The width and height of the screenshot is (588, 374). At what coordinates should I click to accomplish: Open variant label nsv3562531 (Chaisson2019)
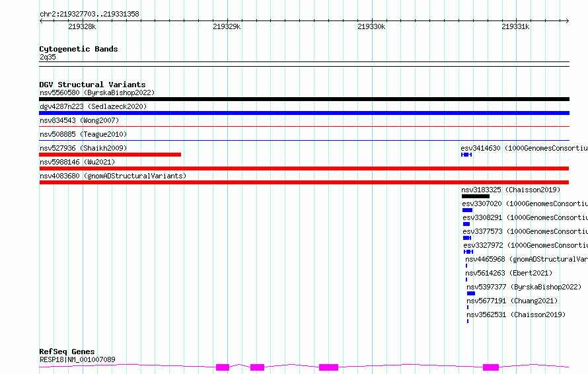coord(516,315)
